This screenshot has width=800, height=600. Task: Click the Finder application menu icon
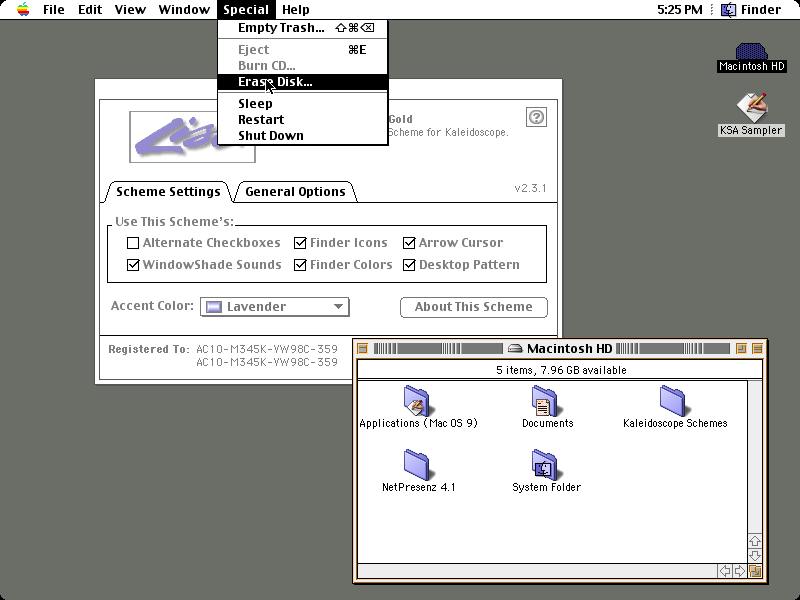pos(729,9)
